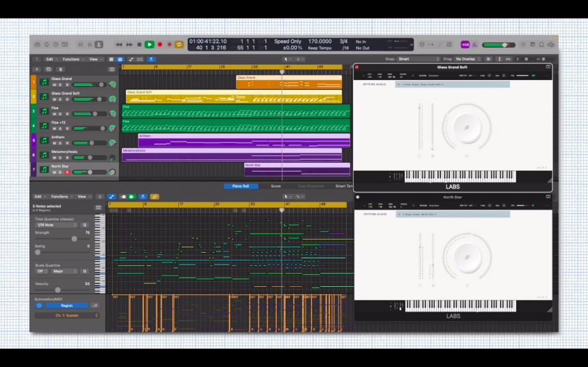The width and height of the screenshot is (588, 367).
Task: Toggle the yellow Cycle mode button
Action: [179, 44]
